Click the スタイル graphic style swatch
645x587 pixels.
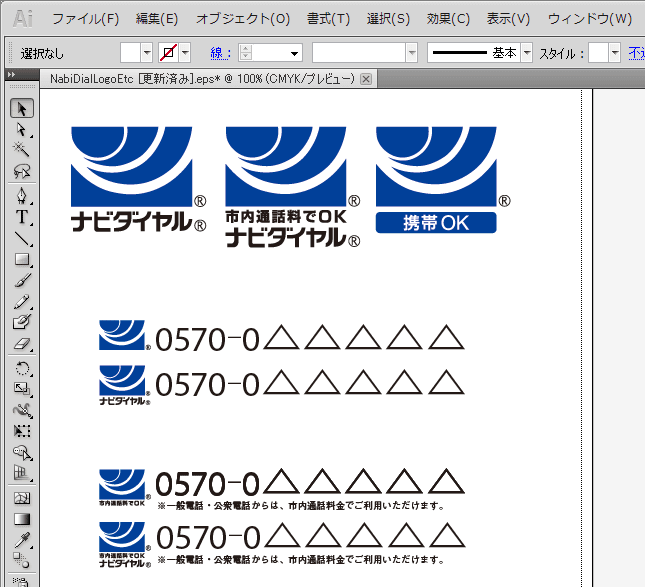coord(599,53)
